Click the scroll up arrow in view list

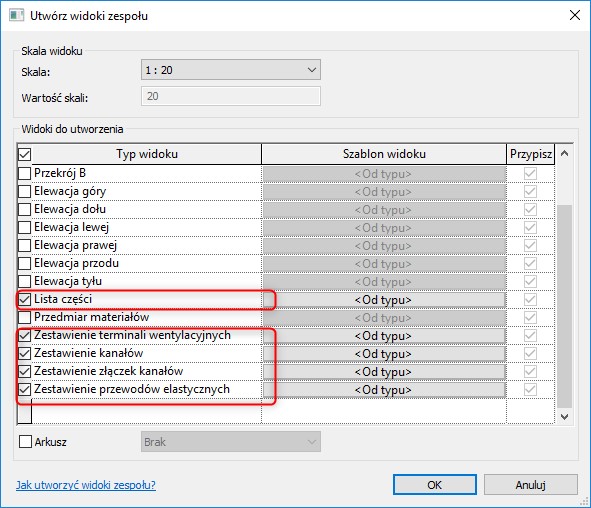point(564,153)
